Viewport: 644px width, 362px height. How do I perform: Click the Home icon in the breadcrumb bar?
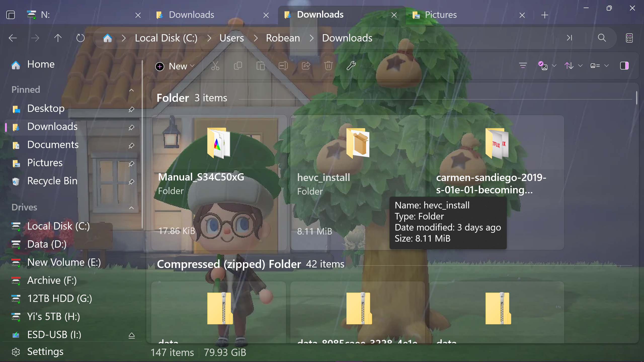(x=107, y=38)
